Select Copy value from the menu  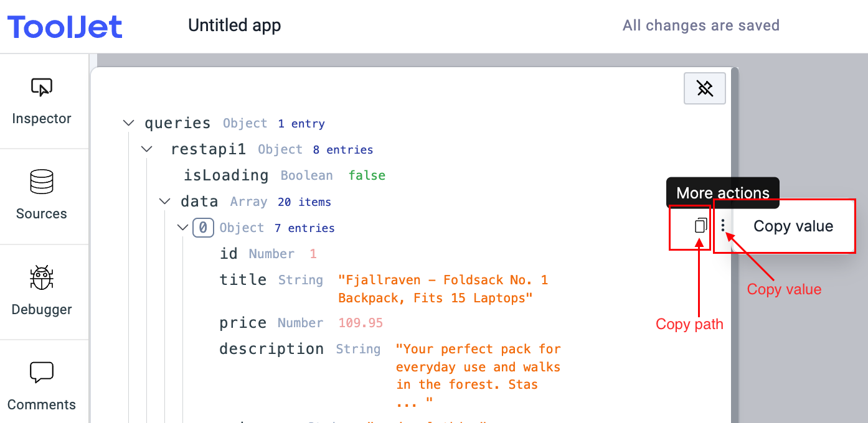coord(793,226)
